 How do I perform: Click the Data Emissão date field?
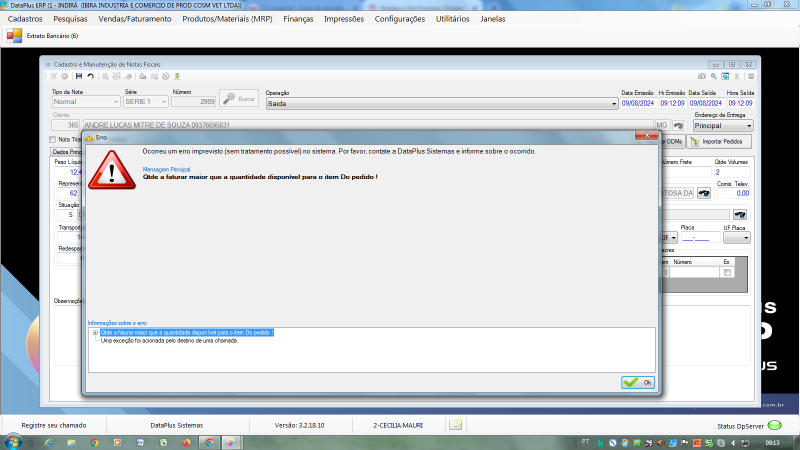[x=638, y=103]
